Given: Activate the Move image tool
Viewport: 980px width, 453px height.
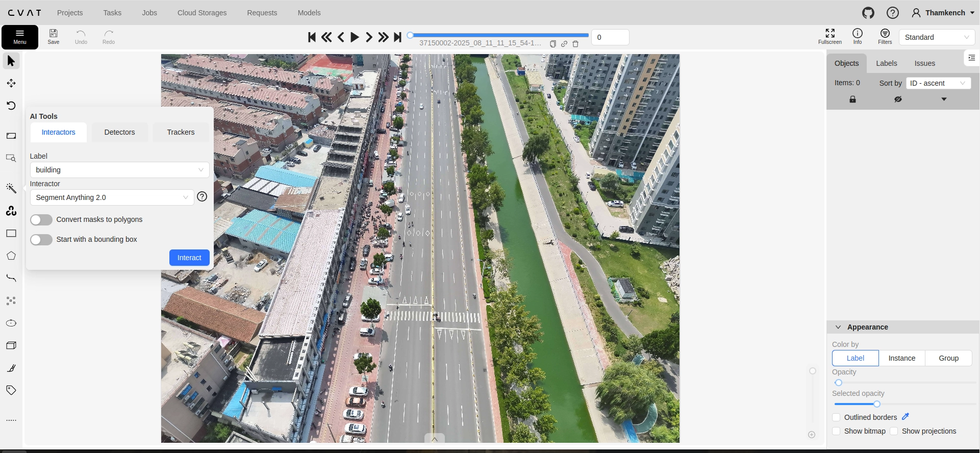Looking at the screenshot, I should click(x=11, y=83).
